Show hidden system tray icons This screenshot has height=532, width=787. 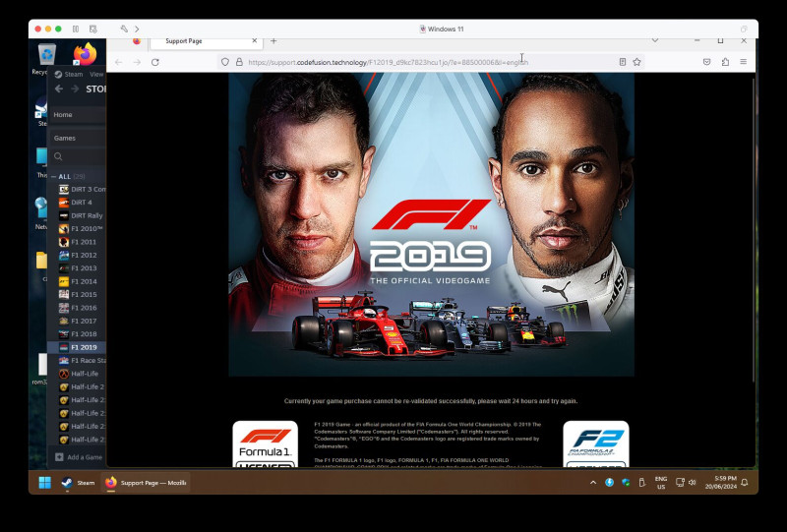(593, 483)
